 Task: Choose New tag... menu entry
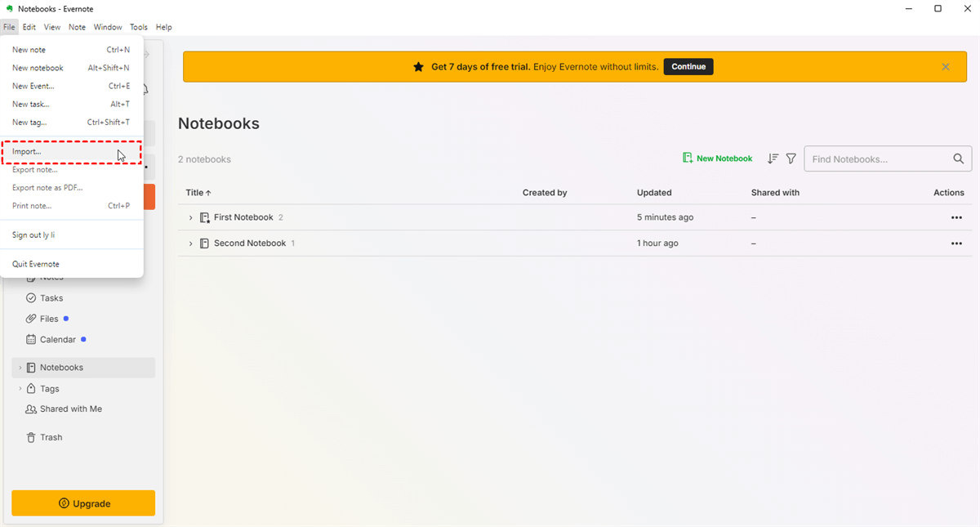(x=72, y=122)
